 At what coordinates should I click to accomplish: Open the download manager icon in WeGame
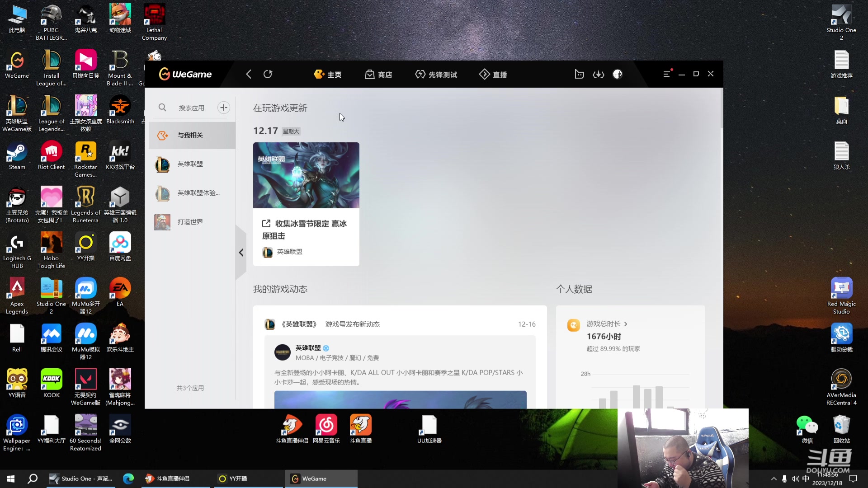(599, 74)
